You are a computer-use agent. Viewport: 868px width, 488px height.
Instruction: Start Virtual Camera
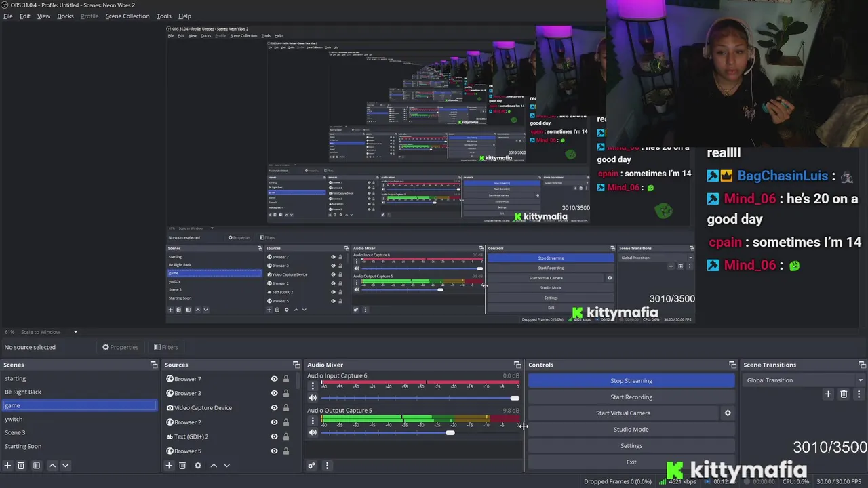point(623,413)
